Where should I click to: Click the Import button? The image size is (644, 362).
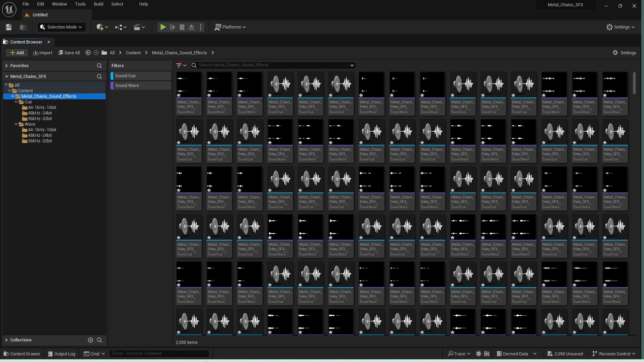43,53
